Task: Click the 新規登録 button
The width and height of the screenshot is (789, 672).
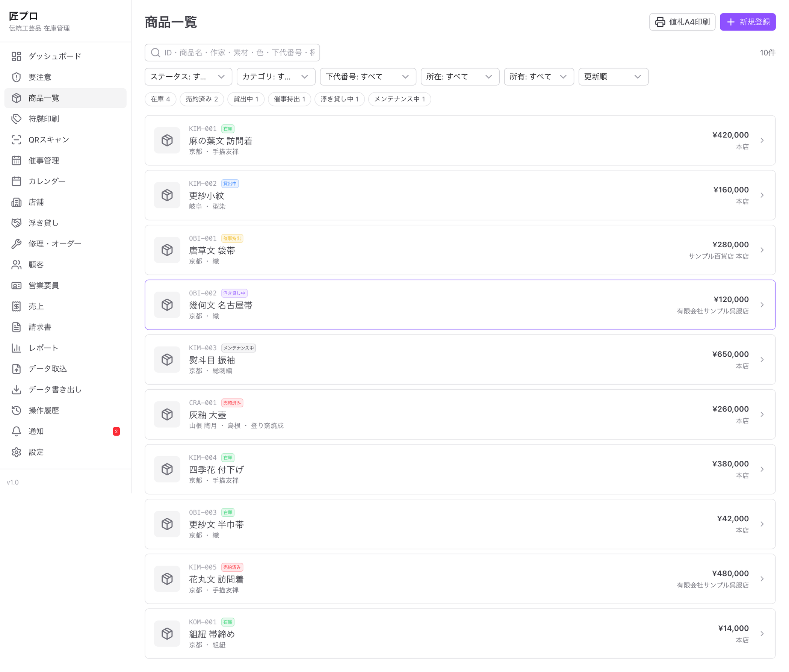Action: [748, 22]
